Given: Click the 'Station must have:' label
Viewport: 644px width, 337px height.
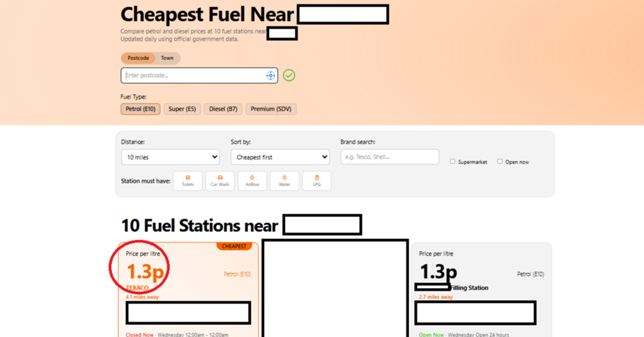Looking at the screenshot, I should pos(145,181).
